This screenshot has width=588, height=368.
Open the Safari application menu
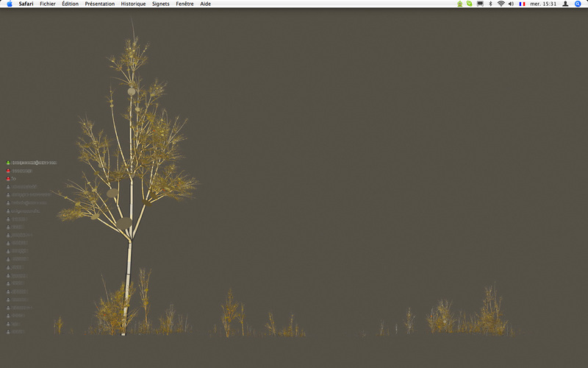coord(26,4)
